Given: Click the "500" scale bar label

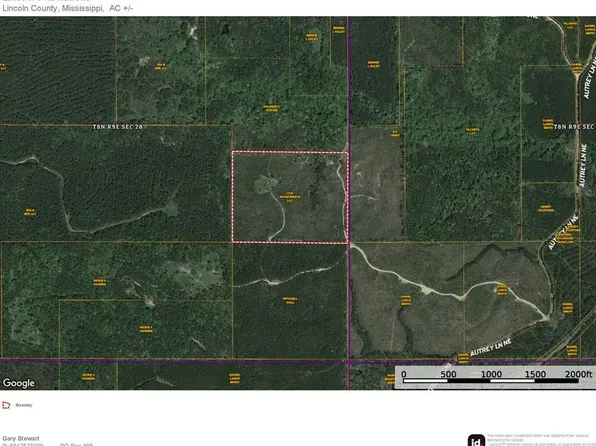Looking at the screenshot, I should pos(448,374).
